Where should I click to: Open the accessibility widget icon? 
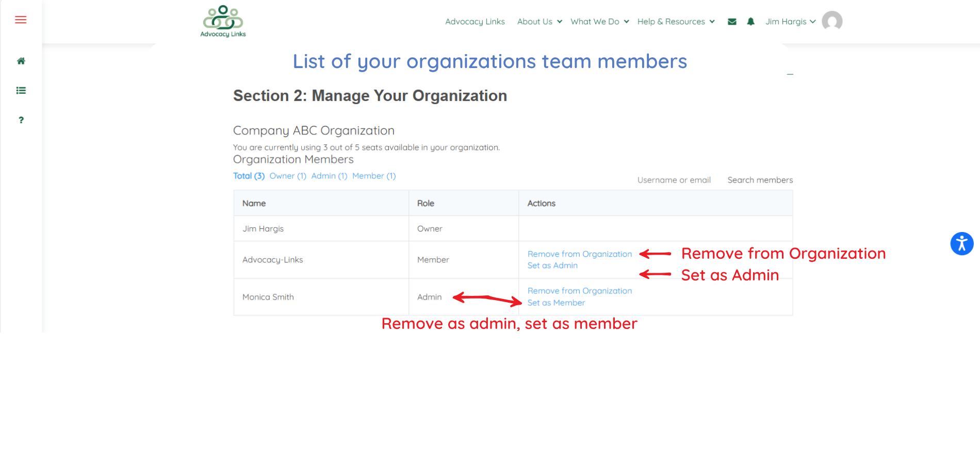coord(961,244)
